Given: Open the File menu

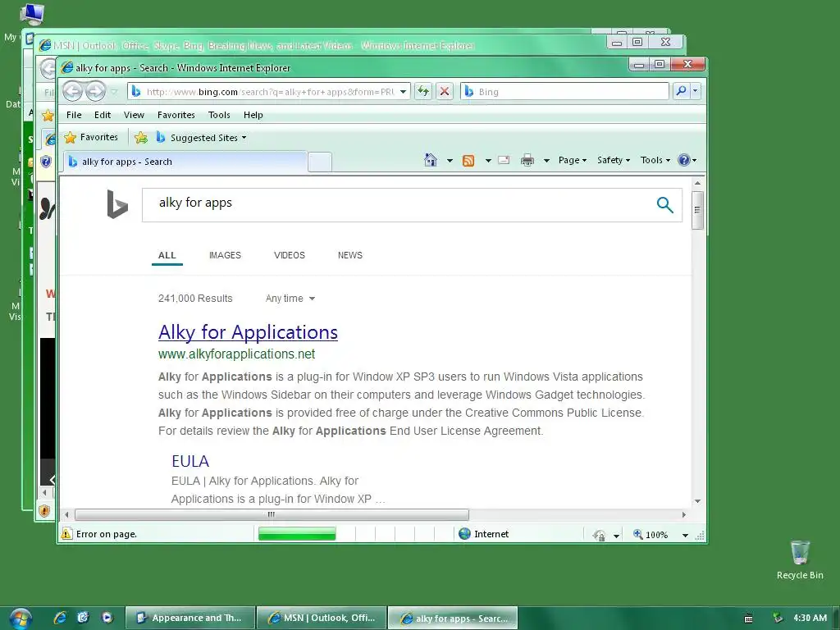Looking at the screenshot, I should tap(74, 115).
